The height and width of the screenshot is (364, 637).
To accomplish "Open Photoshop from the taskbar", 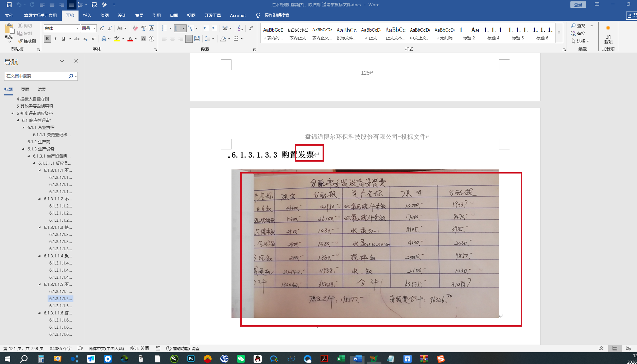I will tap(191, 359).
